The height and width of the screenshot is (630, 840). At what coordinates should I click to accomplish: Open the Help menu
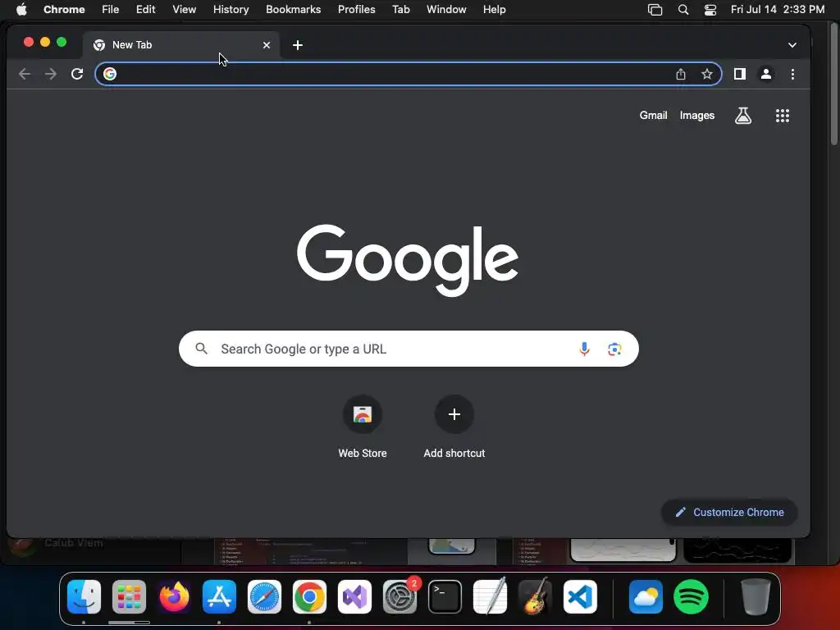494,10
